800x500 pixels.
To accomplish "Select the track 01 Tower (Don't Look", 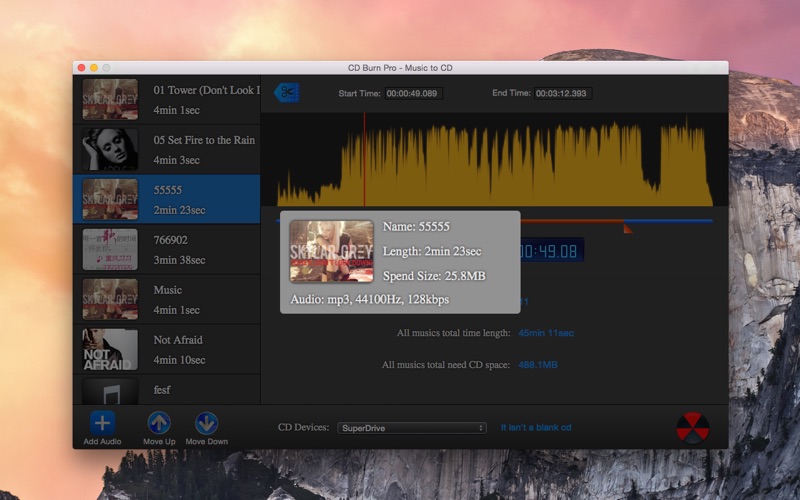I will 167,99.
